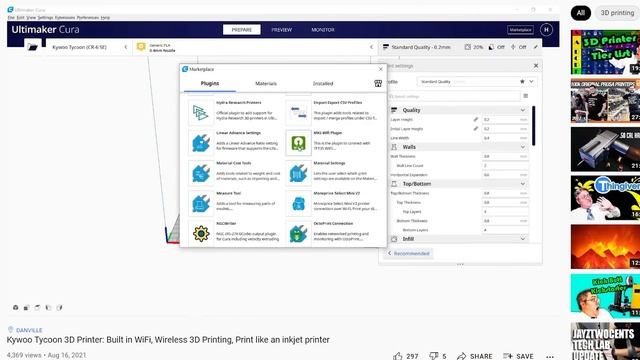Click the Layer Height value field
The width and height of the screenshot is (640, 360).
click(505, 120)
